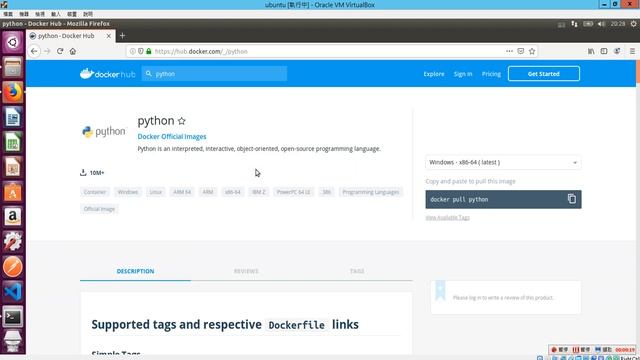The width and height of the screenshot is (640, 360).
Task: Click the python logo image
Action: click(104, 132)
